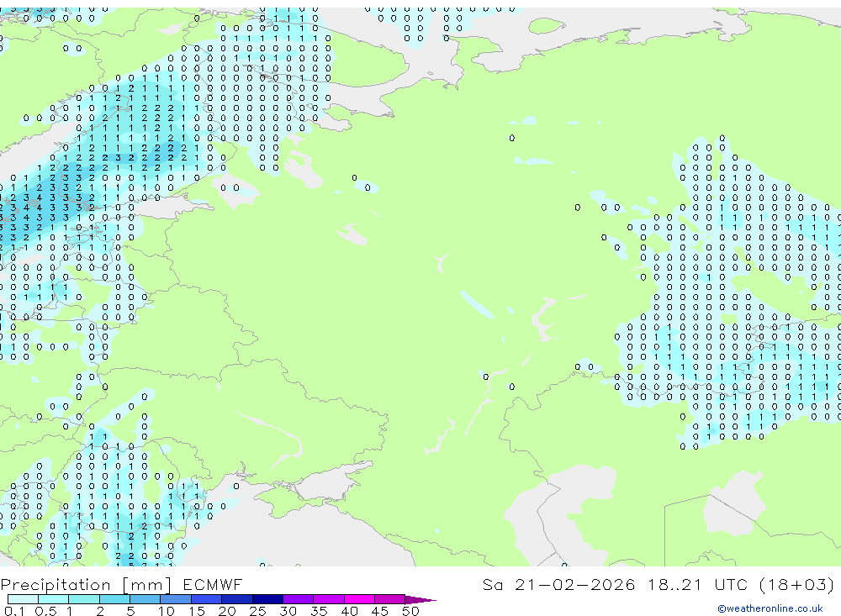Click the 25–30 mm navy legend swatch

(x=267, y=599)
